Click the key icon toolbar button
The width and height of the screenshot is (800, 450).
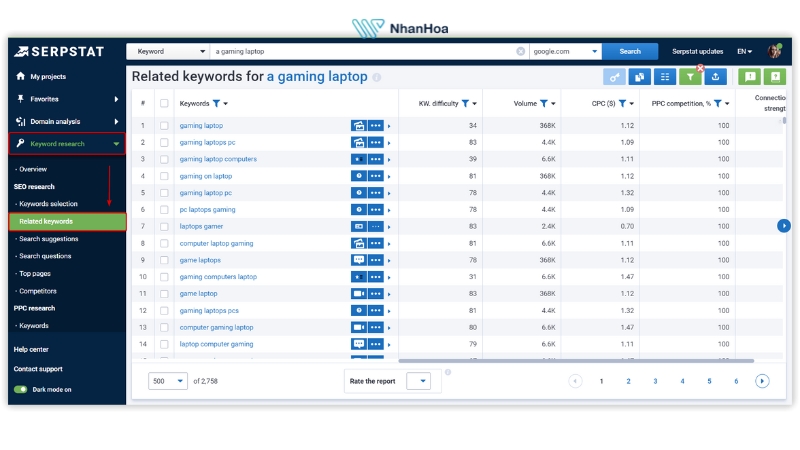point(614,77)
